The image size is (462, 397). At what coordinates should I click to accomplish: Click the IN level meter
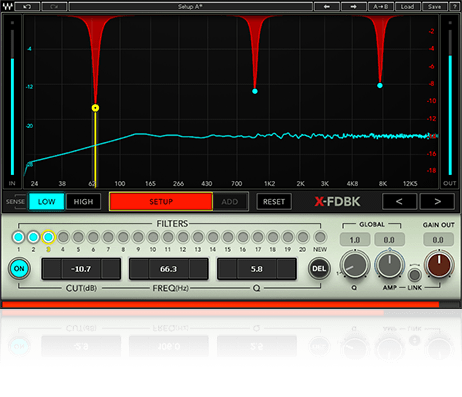(12, 103)
